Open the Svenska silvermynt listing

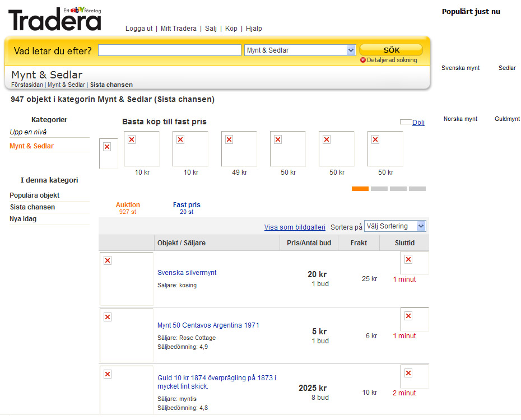(x=187, y=273)
